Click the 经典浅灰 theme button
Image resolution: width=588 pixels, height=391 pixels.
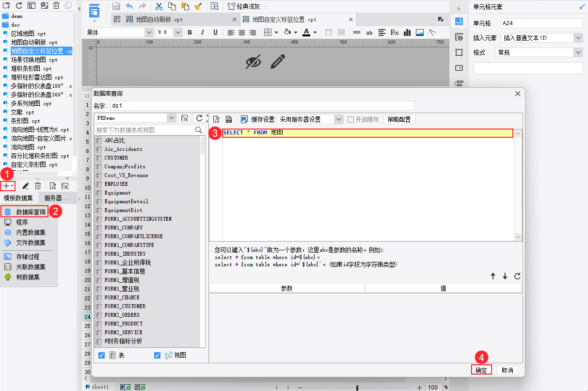tap(244, 6)
